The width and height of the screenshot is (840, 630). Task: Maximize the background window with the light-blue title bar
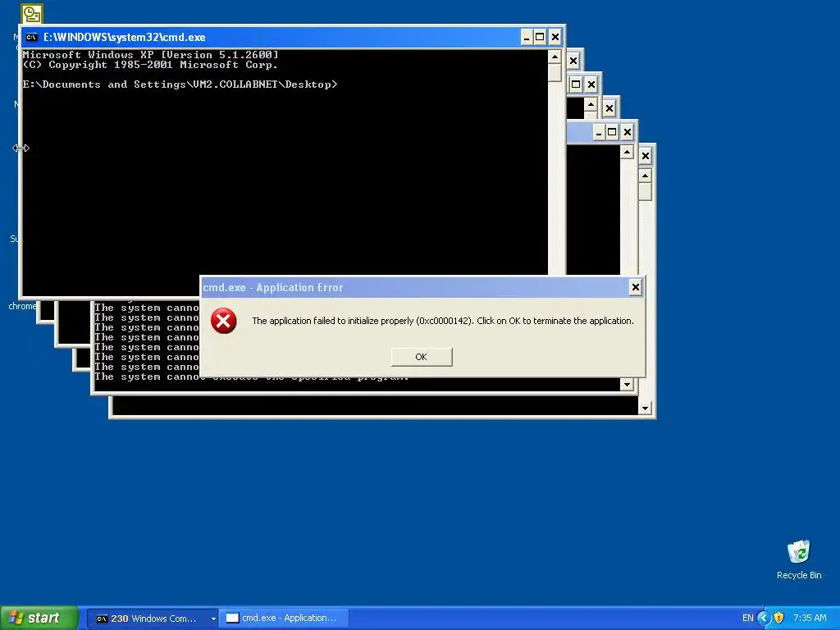(x=612, y=132)
